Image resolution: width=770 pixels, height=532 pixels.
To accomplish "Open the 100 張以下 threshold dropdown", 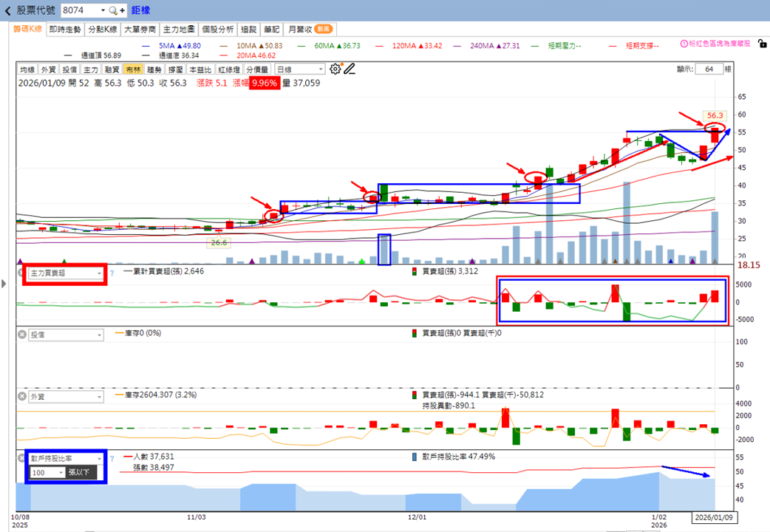I will point(47,473).
